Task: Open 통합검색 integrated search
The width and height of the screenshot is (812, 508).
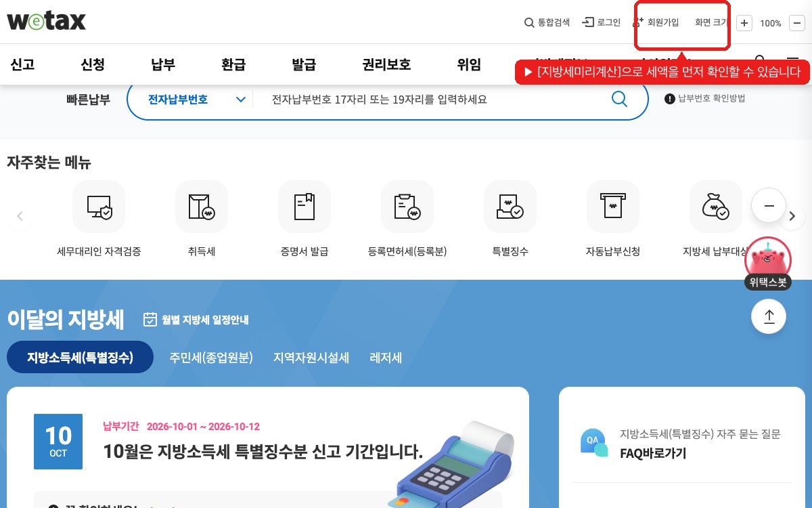Action: click(547, 22)
